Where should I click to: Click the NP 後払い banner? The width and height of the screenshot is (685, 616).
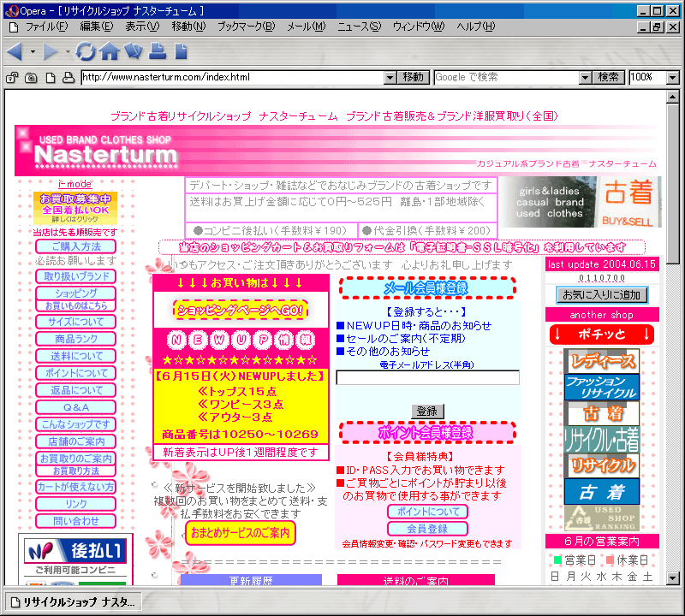click(x=75, y=551)
